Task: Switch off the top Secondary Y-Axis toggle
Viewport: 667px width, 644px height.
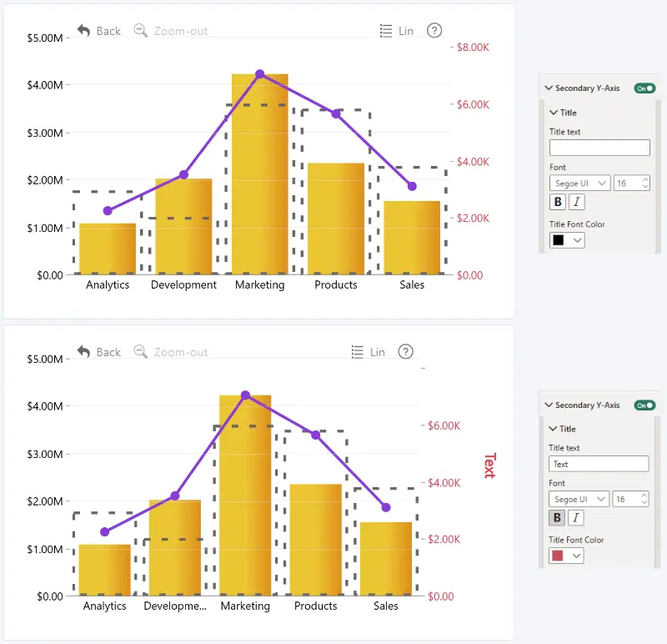Action: pos(644,88)
